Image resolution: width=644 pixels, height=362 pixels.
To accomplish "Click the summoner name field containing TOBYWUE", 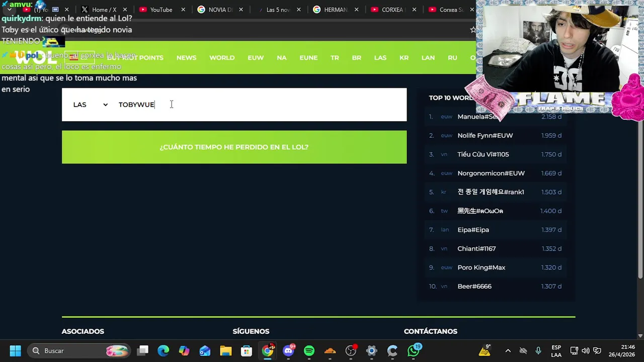I will point(259,105).
